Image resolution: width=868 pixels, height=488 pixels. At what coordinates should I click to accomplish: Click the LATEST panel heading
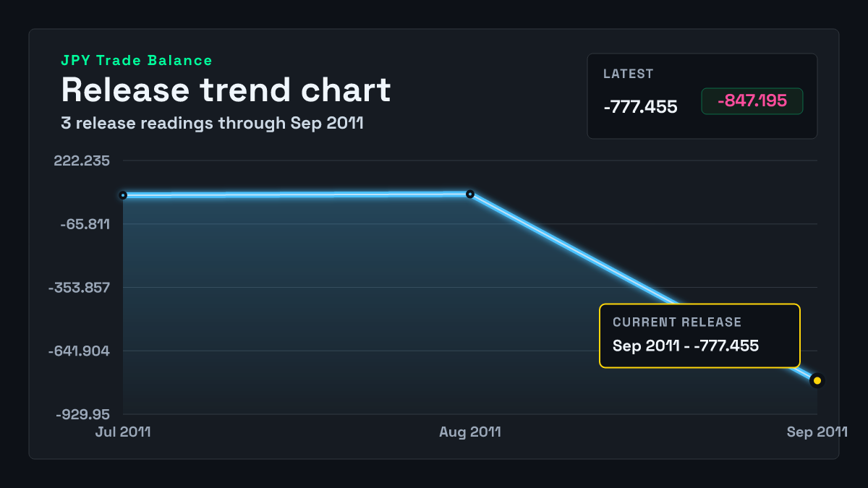point(629,74)
